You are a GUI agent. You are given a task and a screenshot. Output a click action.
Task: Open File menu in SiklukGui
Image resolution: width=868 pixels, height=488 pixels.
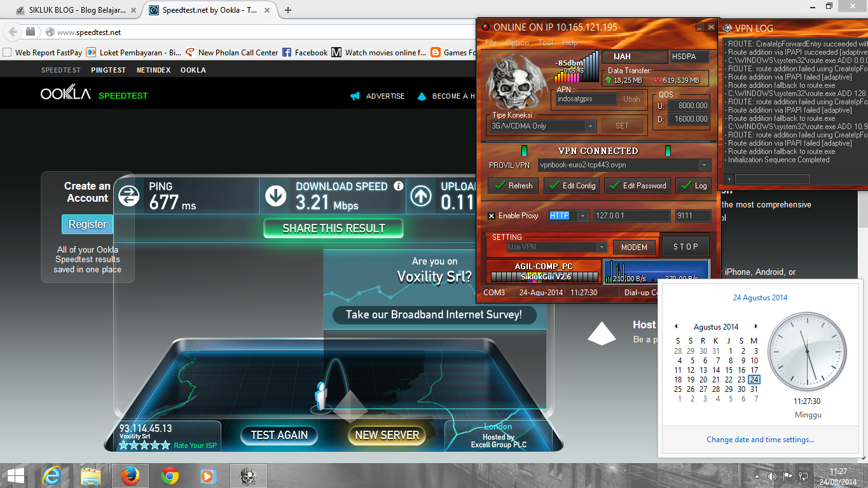(491, 43)
